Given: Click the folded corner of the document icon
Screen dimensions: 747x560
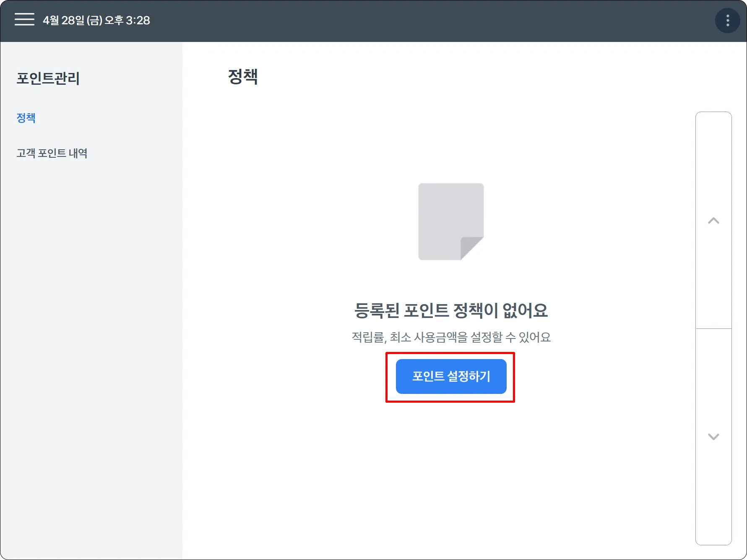Looking at the screenshot, I should [471, 247].
